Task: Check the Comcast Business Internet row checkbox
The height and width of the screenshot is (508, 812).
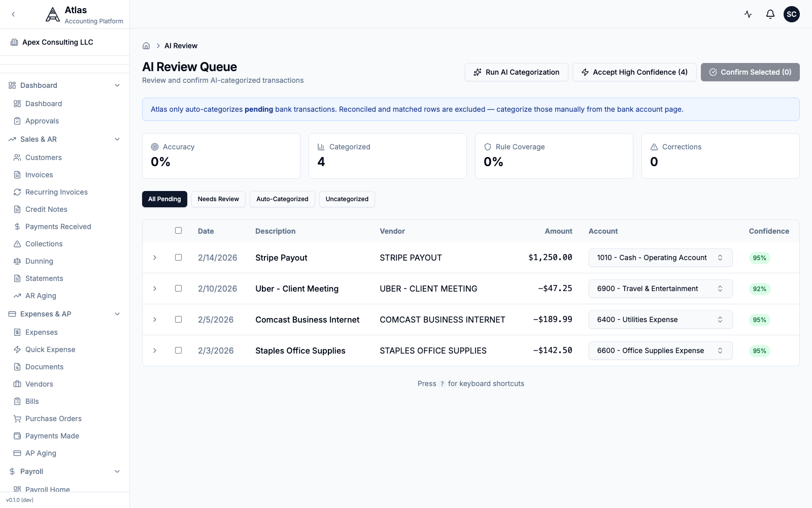Action: click(178, 320)
